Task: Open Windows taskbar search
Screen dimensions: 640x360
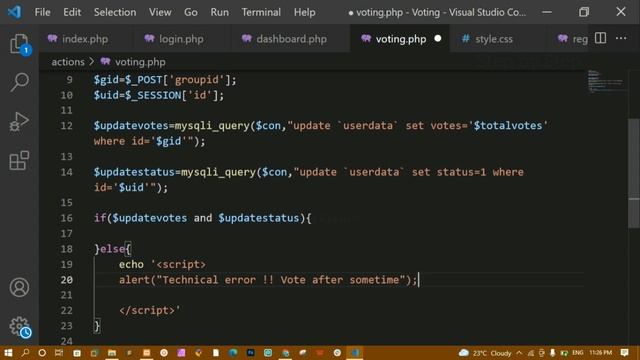Action: tap(25, 353)
